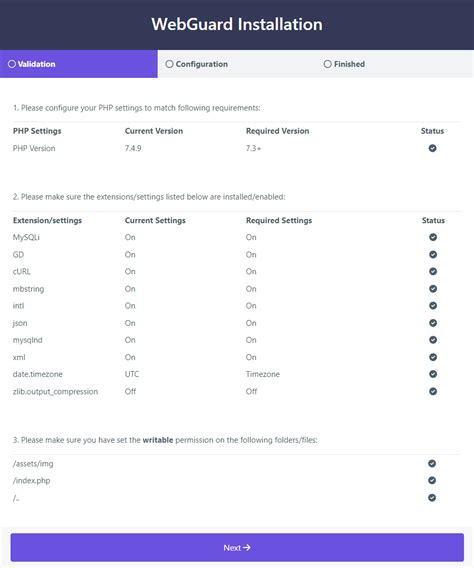Click the date.timezone status checkmark
The height and width of the screenshot is (568, 474).
point(433,374)
